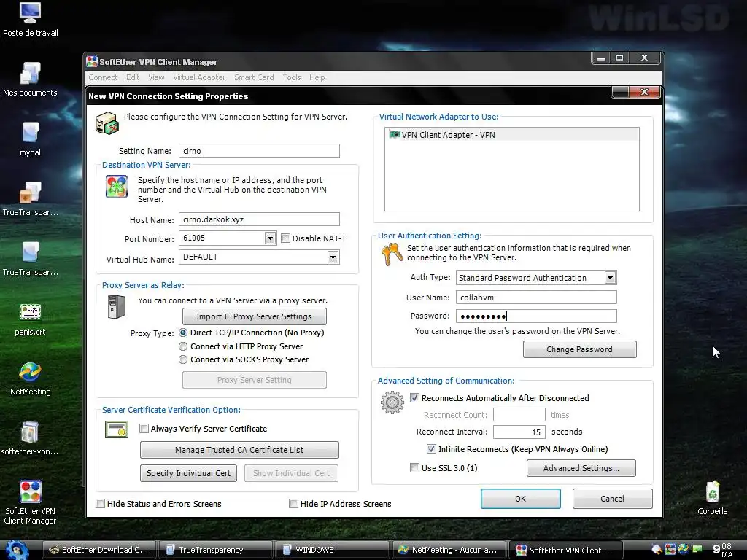
Task: Open the Help menu
Action: pos(317,77)
